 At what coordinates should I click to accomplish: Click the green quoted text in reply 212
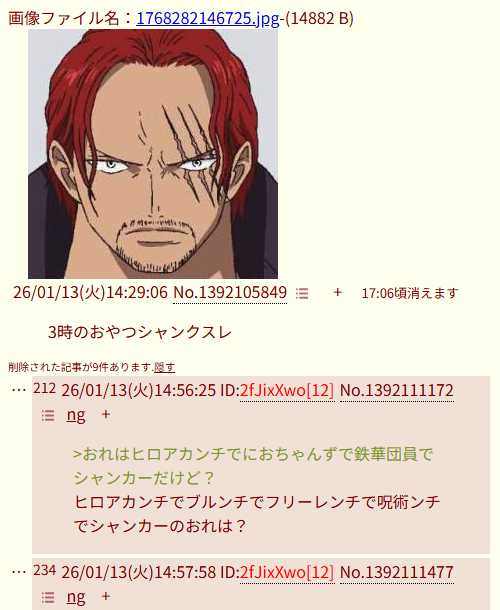coord(253,466)
